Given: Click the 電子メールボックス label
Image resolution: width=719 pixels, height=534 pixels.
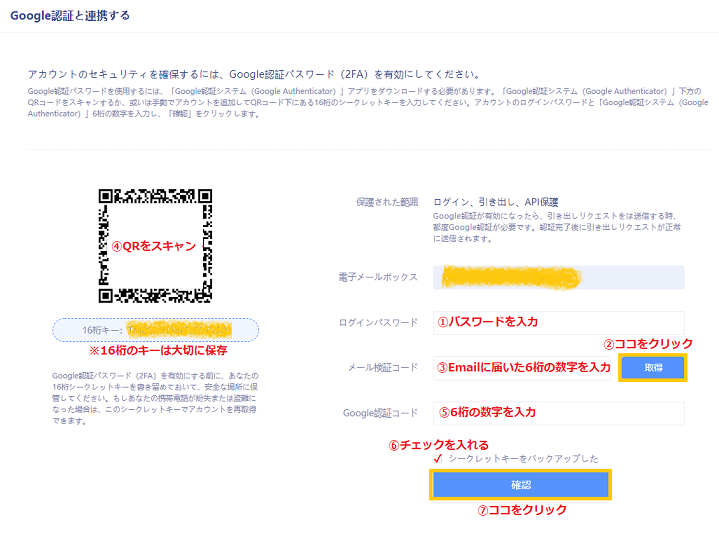Looking at the screenshot, I should pyautogui.click(x=378, y=277).
